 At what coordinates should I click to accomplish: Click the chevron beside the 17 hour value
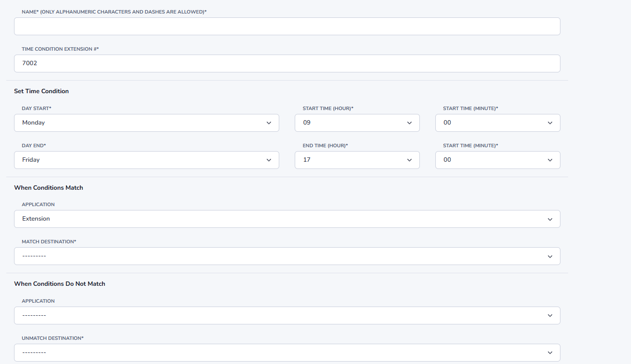(410, 160)
